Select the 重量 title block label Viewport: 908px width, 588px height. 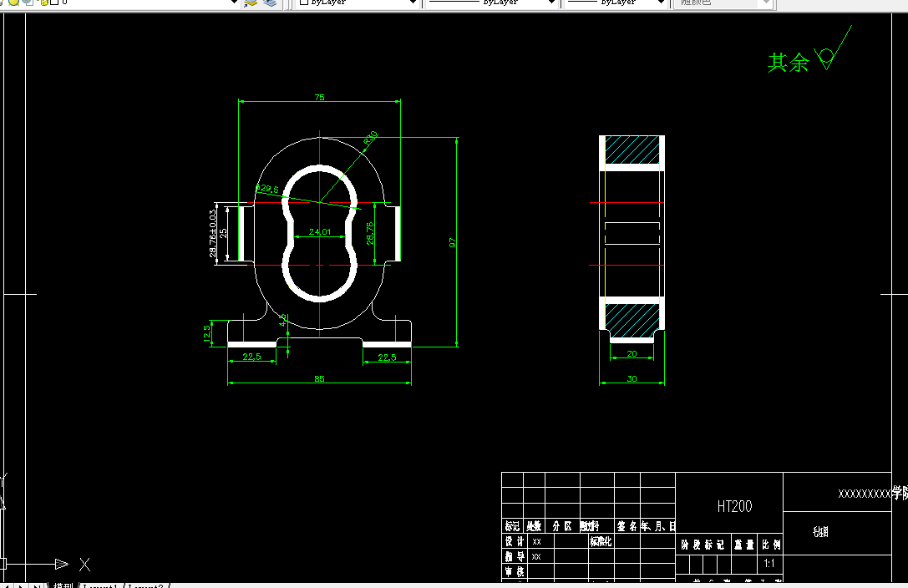[x=744, y=545]
